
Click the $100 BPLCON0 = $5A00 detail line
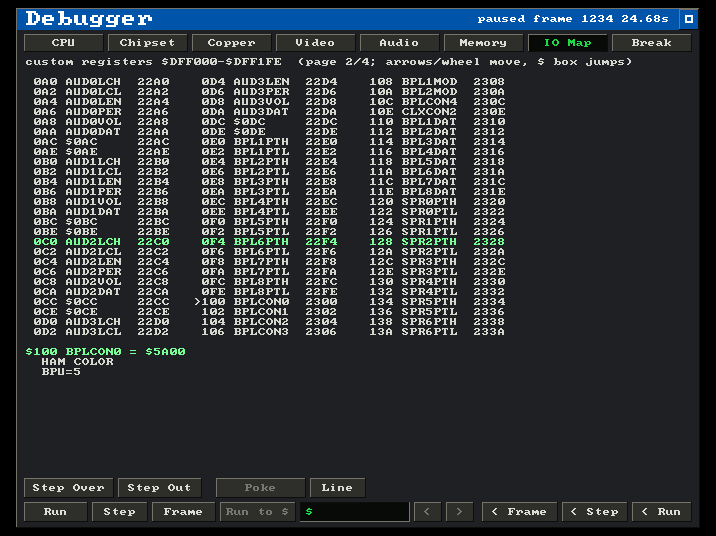point(105,352)
